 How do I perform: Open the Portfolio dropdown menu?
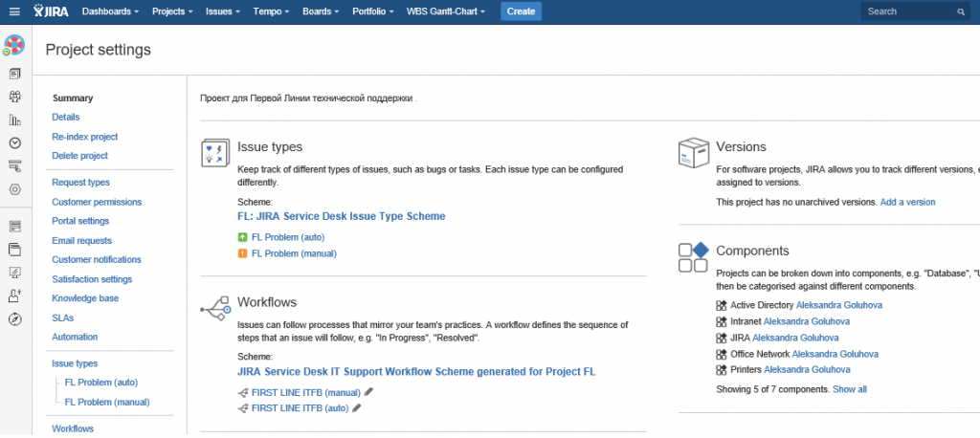tap(372, 11)
